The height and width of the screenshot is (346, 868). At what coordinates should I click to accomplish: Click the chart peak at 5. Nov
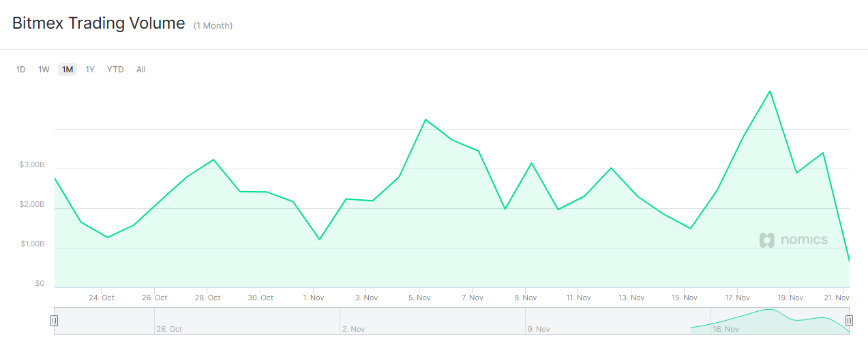pyautogui.click(x=425, y=119)
